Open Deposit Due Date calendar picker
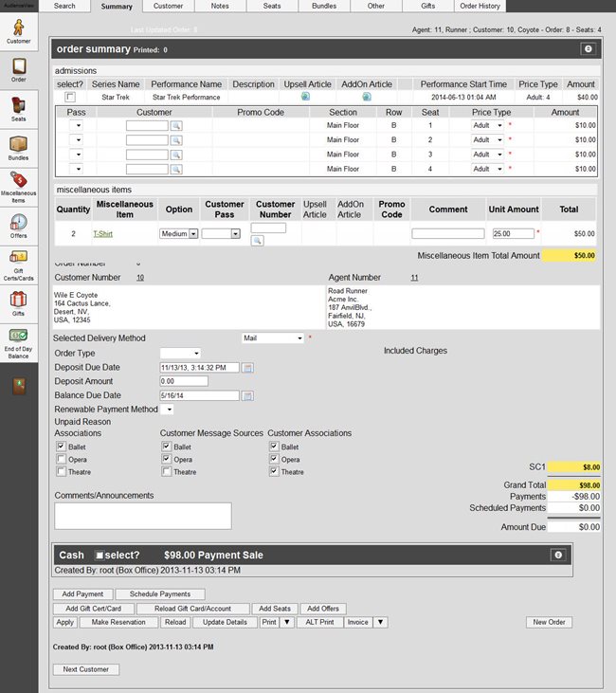The height and width of the screenshot is (693, 616). tap(247, 368)
